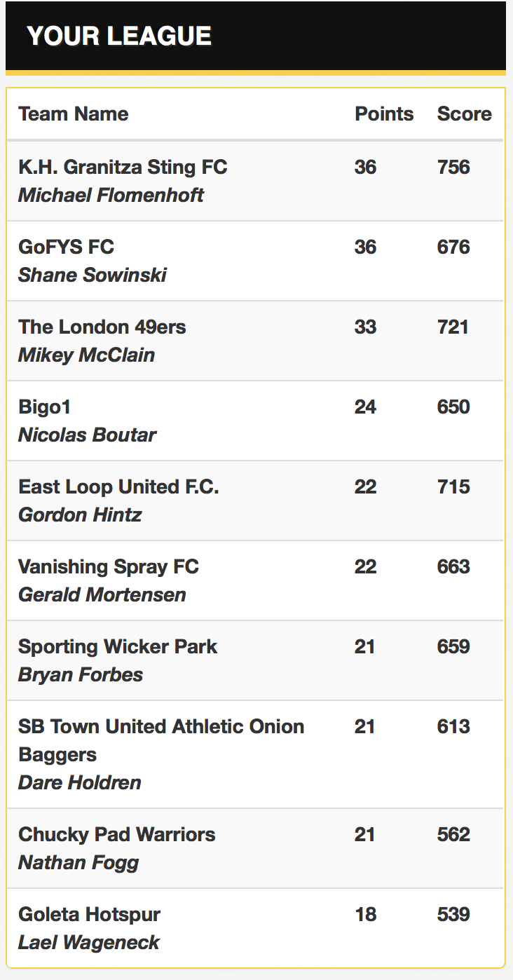This screenshot has height=980, width=513.
Task: Click score 756 in top row
Action: click(x=453, y=167)
